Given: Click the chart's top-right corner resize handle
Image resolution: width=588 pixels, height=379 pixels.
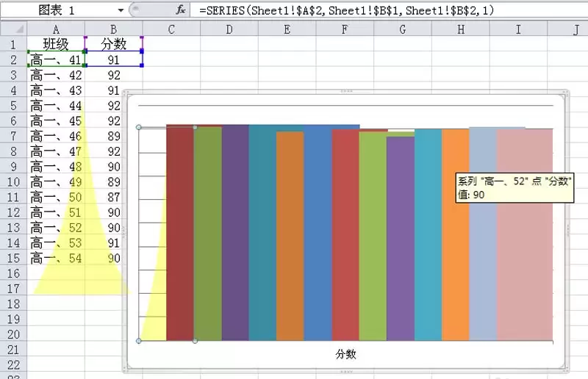Looking at the screenshot, I should tap(565, 93).
